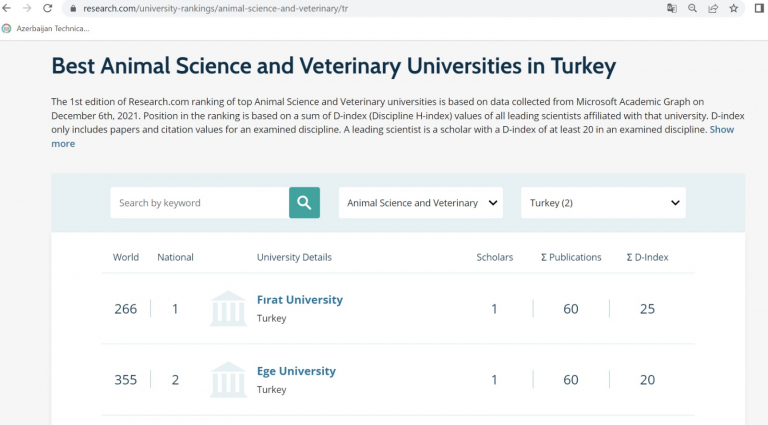Click D-Index value 25
The image size is (768, 425).
648,309
